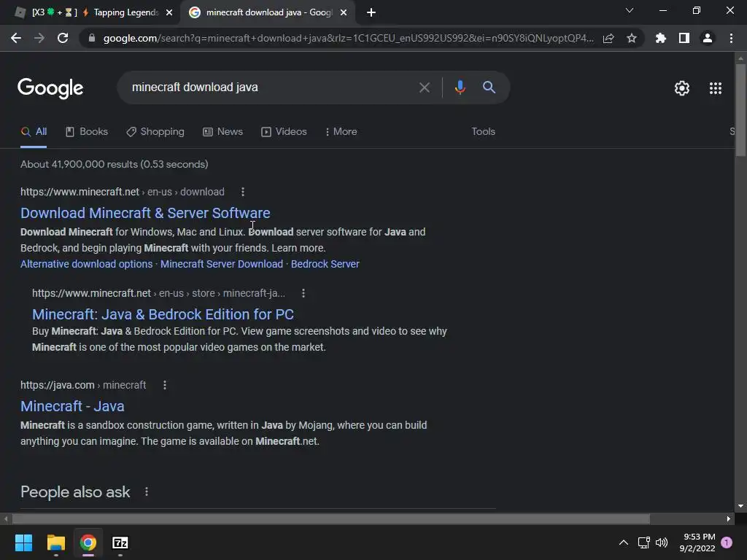Viewport: 747px width, 560px height.
Task: Open the tab search dropdown arrow
Action: click(630, 10)
